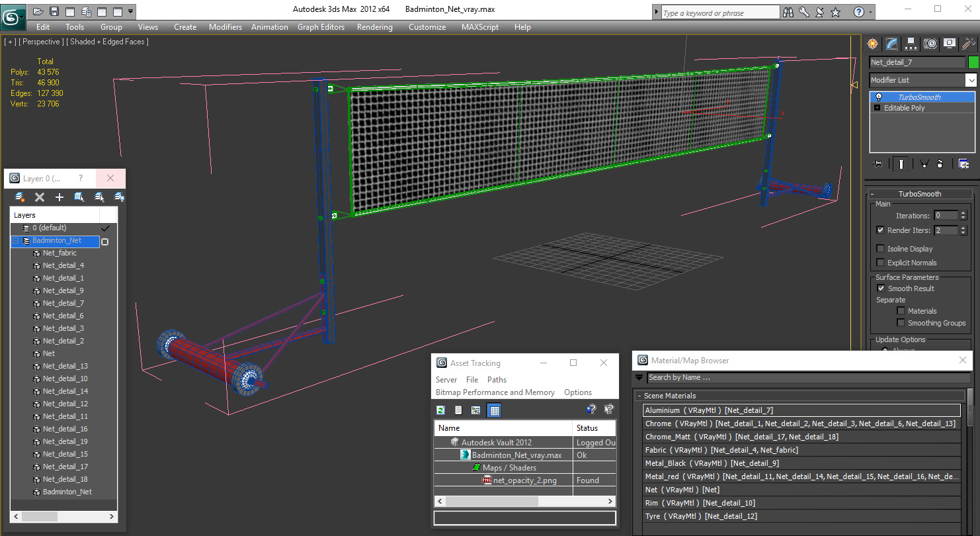The image size is (980, 536).
Task: Click the Status column header in Asset Tracking
Action: click(594, 428)
